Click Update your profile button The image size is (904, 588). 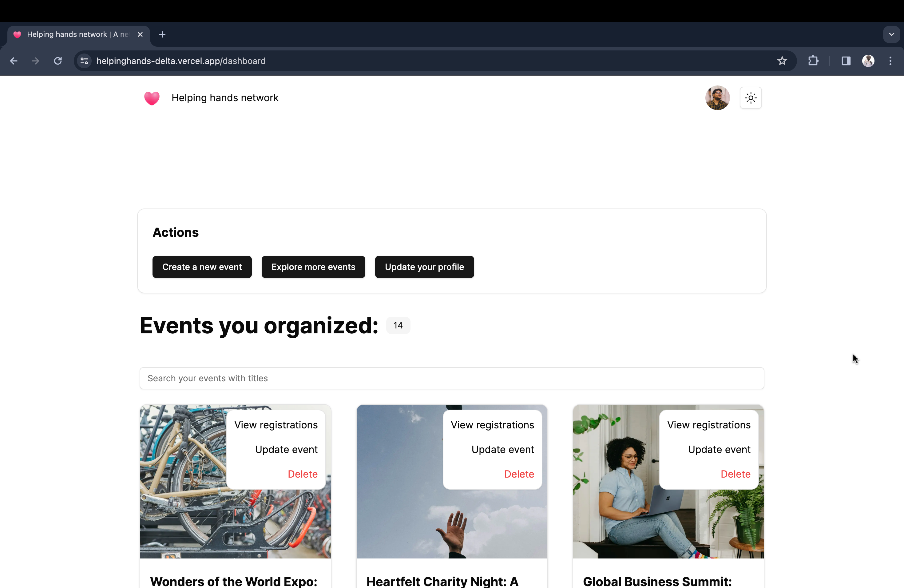[x=424, y=267]
